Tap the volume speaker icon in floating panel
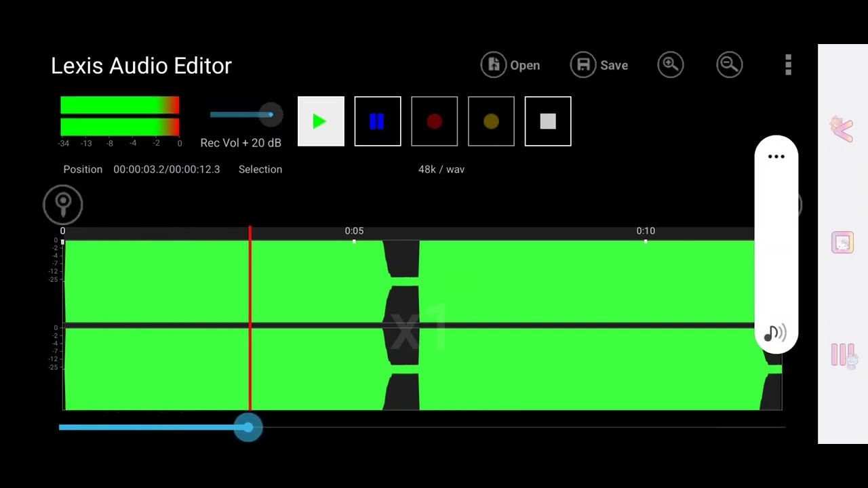Screen dimensions: 868x488 pos(775,333)
